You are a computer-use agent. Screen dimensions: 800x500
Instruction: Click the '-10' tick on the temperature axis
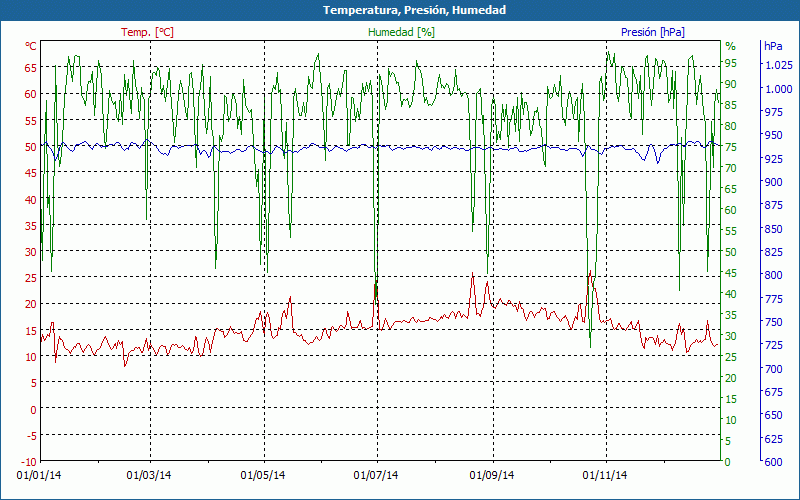[x=30, y=462]
